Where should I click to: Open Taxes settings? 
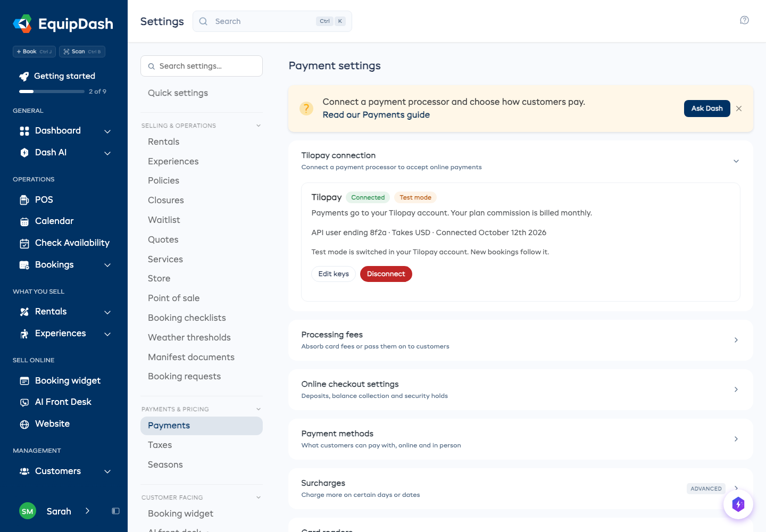pos(202,445)
